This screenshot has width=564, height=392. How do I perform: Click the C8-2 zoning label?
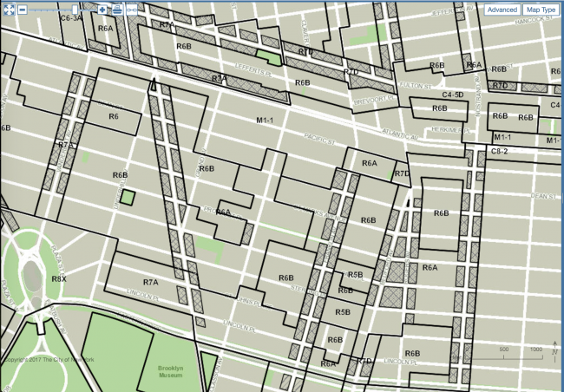pos(499,152)
